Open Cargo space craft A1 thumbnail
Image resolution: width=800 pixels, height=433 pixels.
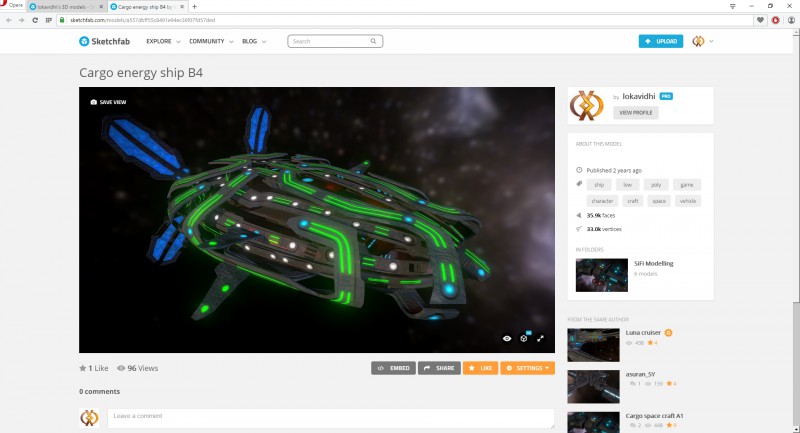593,422
